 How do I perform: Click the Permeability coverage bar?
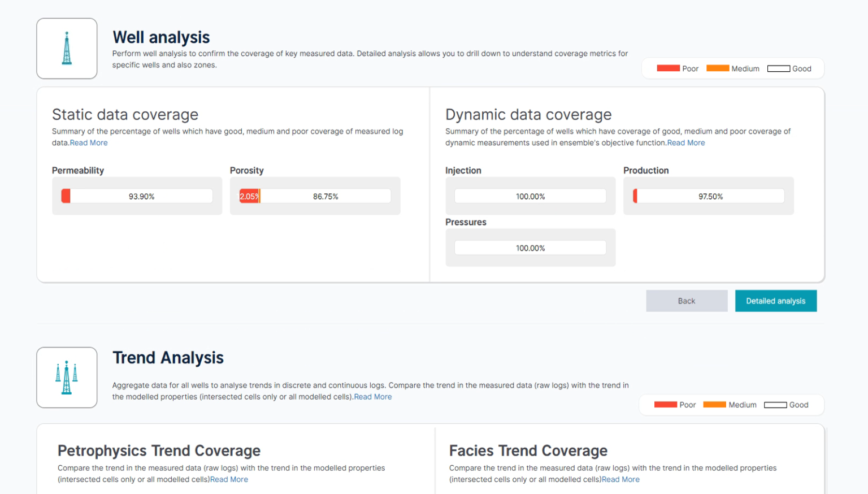137,196
